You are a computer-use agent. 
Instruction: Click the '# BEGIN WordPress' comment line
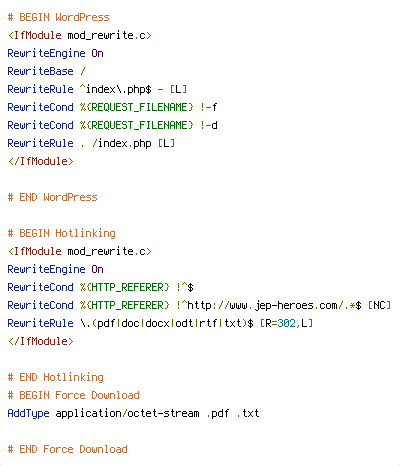click(x=58, y=17)
